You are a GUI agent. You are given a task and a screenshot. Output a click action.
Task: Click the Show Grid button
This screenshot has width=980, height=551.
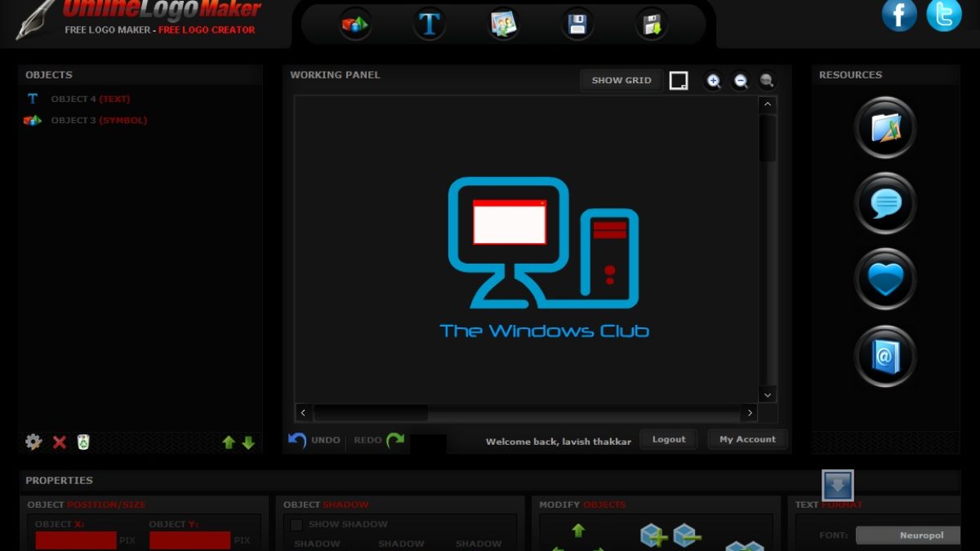(621, 80)
